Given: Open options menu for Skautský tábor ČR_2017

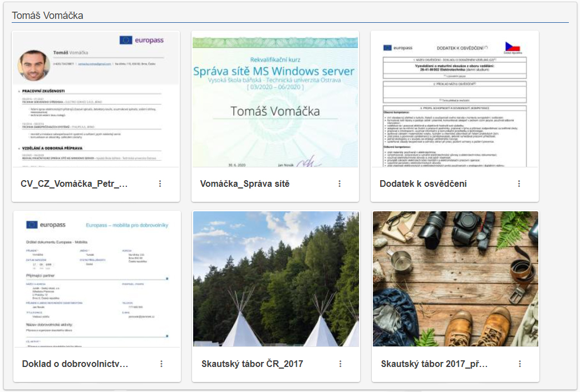Looking at the screenshot, I should [340, 364].
